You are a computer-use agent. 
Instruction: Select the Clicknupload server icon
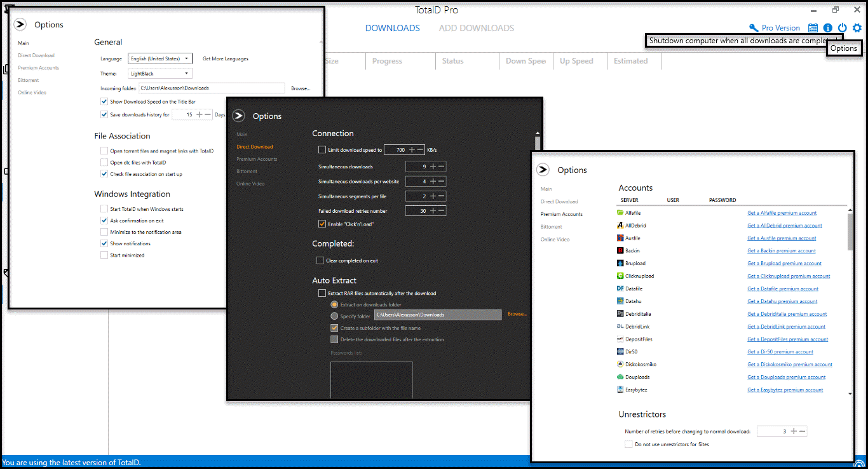click(x=620, y=276)
